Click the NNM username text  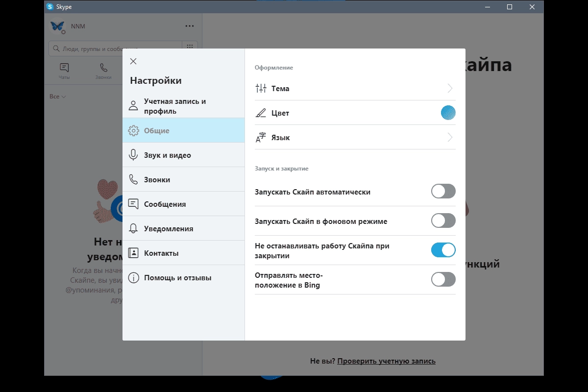[78, 26]
